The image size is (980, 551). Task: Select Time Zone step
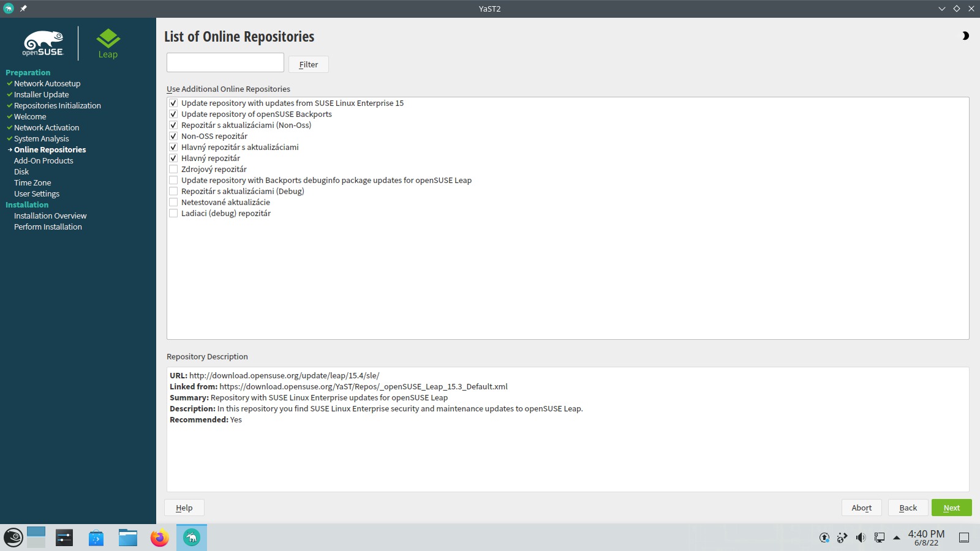point(32,182)
